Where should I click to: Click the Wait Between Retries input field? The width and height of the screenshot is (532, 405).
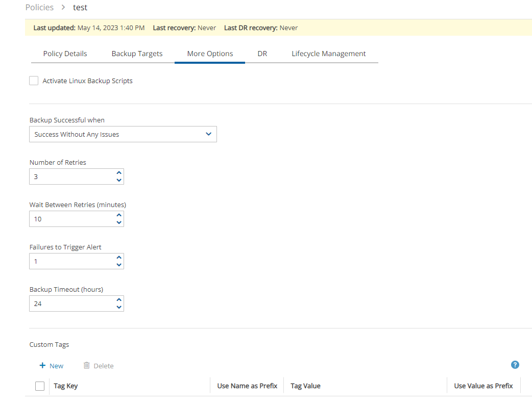(71, 219)
